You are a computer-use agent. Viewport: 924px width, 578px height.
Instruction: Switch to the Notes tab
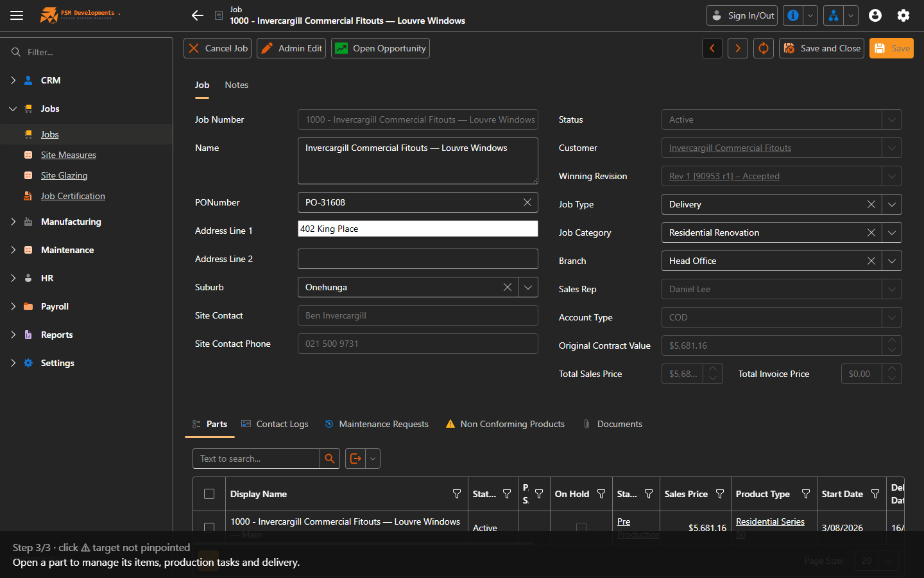[x=237, y=85]
